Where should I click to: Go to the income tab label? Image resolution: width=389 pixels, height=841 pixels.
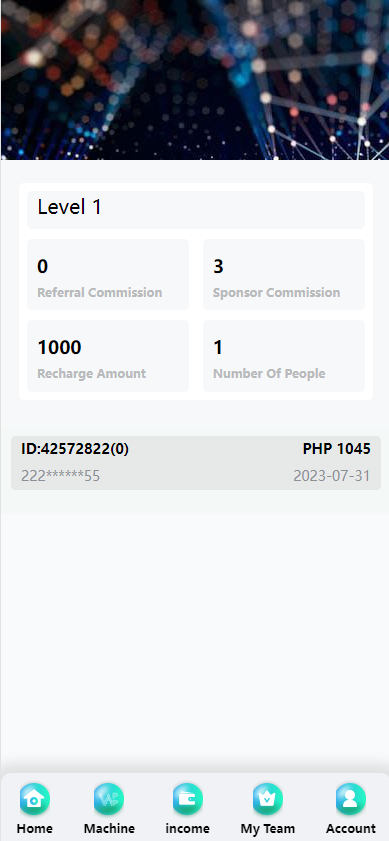tap(188, 829)
